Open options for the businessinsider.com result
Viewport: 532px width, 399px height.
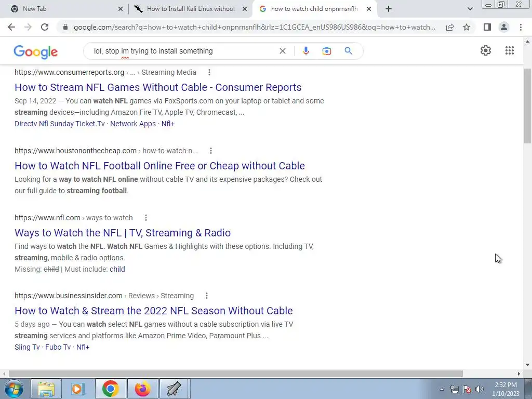[x=207, y=296]
